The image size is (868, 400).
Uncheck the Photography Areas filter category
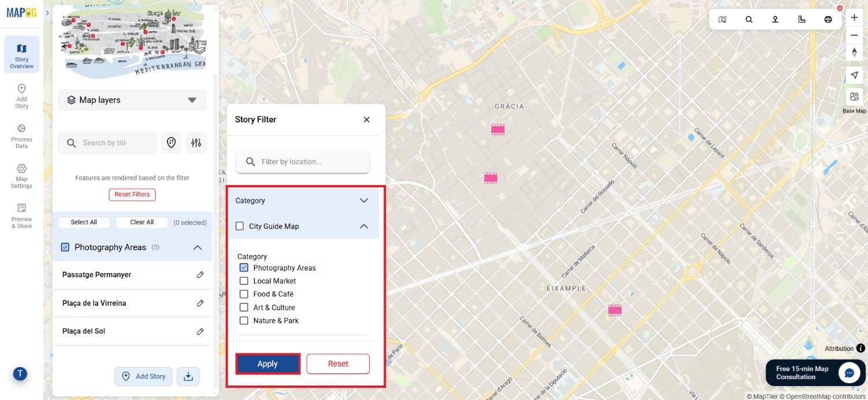[244, 268]
